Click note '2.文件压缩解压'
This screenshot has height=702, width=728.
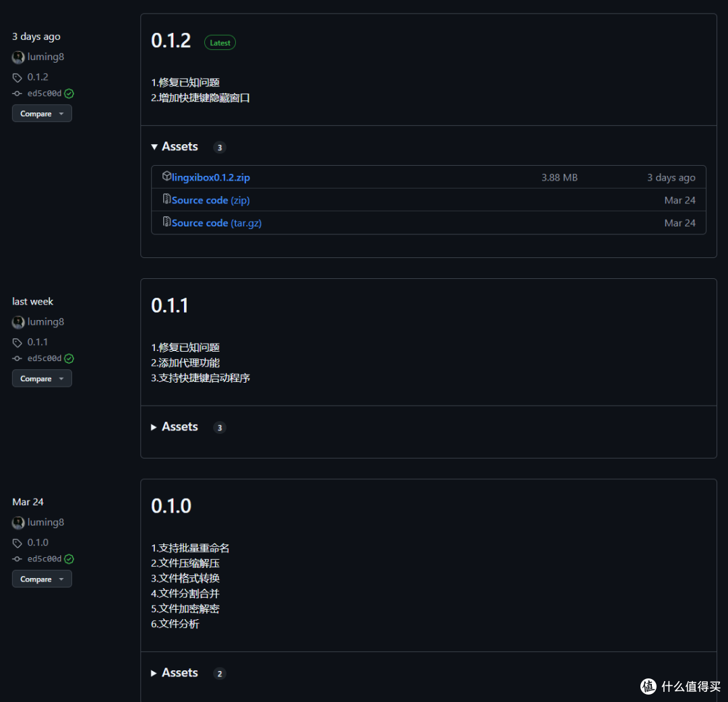[x=185, y=563]
